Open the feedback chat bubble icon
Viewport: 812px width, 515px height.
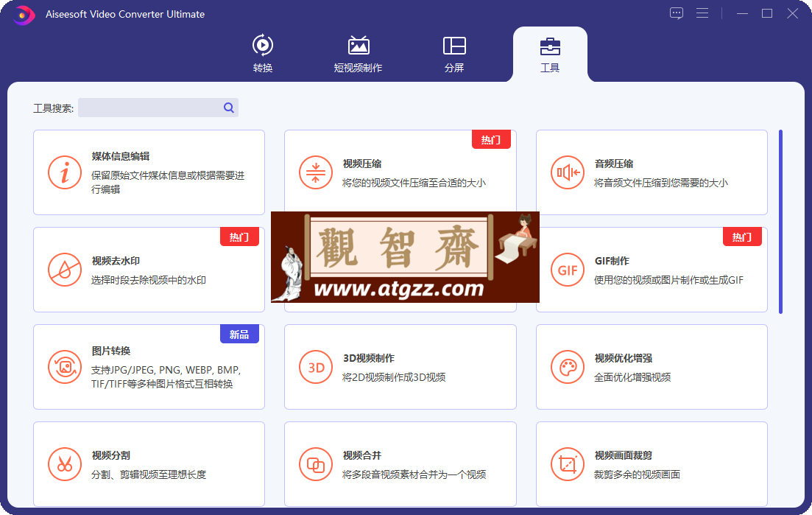677,13
